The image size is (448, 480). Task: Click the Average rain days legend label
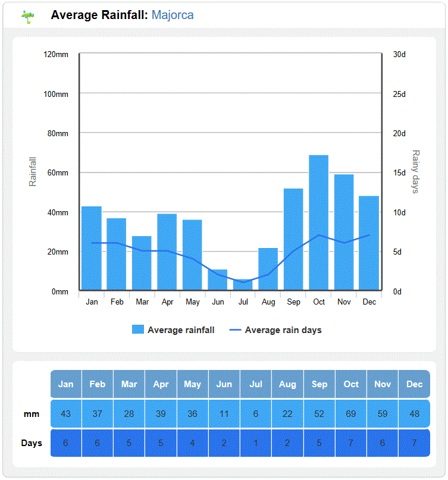[283, 330]
